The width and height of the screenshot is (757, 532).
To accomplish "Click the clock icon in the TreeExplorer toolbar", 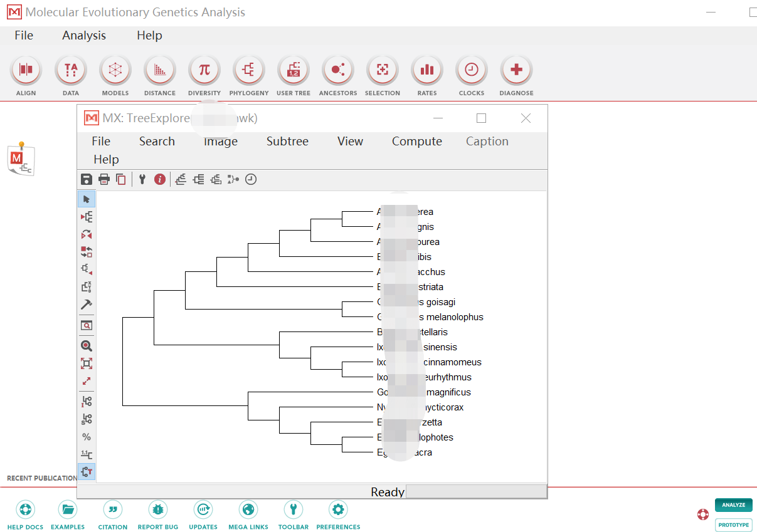I will pos(251,180).
